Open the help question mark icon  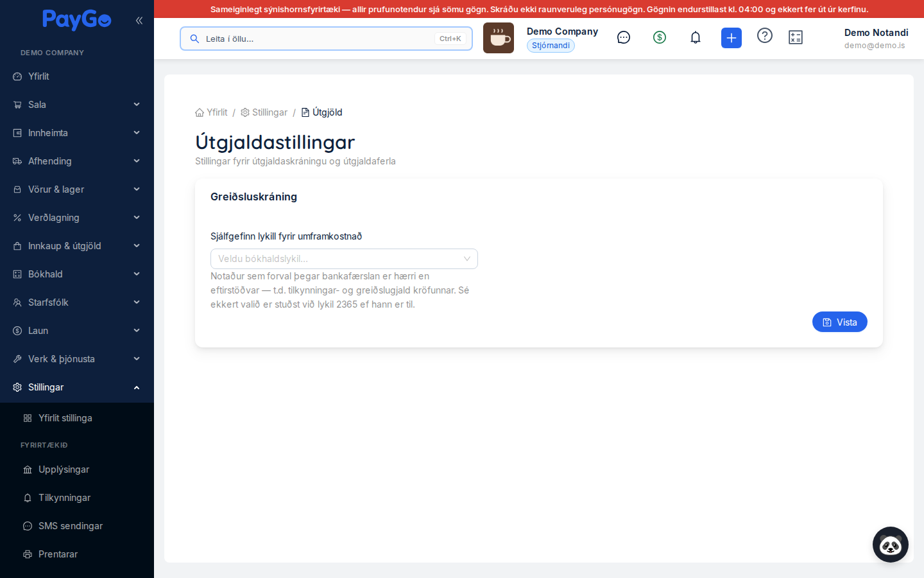(765, 36)
